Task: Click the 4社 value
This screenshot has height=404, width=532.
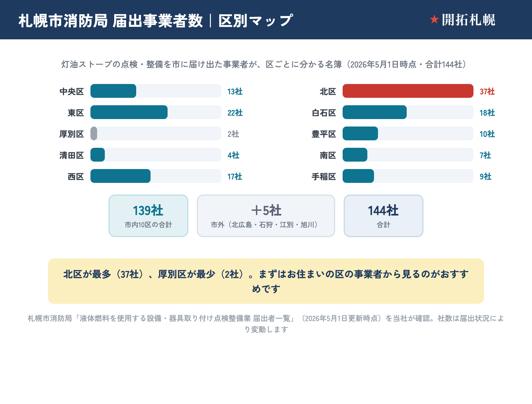Action: click(x=233, y=155)
